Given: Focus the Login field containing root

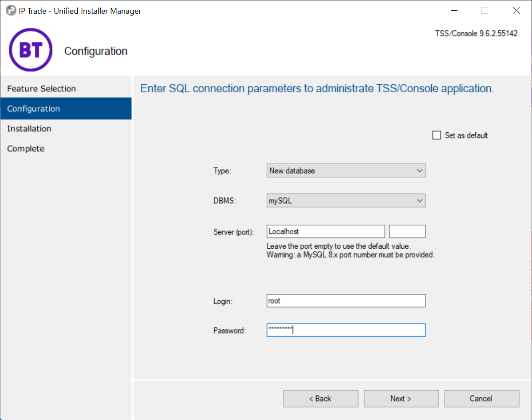Looking at the screenshot, I should 346,301.
